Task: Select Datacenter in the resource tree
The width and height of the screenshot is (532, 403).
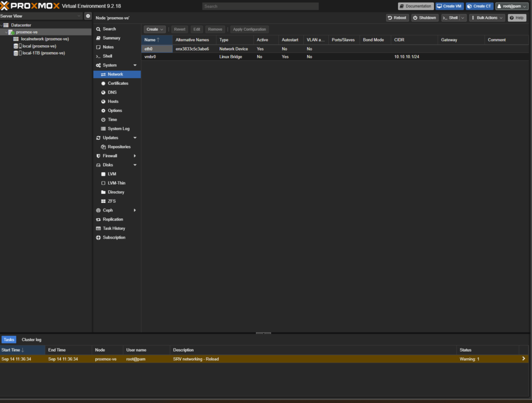Action: click(x=21, y=25)
